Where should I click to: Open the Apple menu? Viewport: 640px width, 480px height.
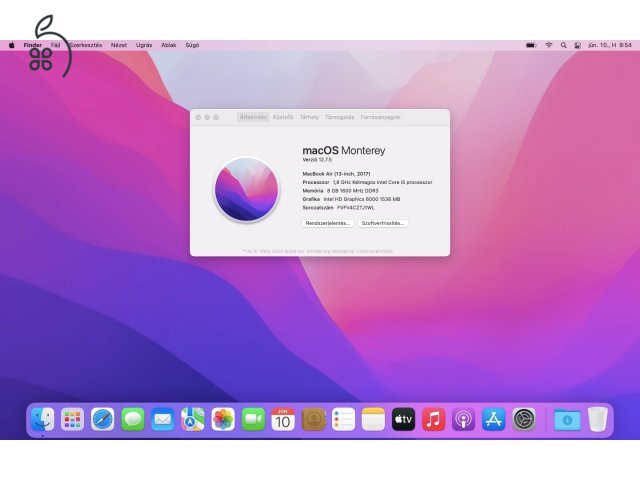click(x=12, y=45)
